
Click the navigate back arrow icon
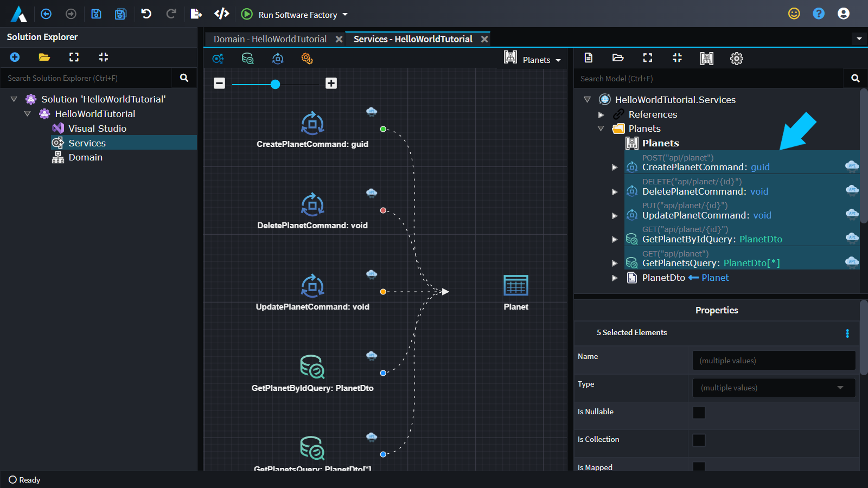tap(46, 14)
